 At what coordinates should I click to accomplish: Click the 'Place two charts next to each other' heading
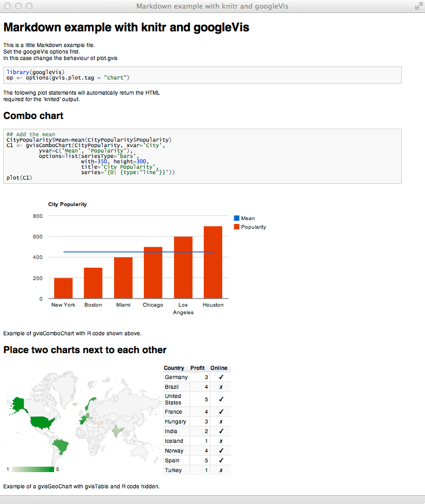(x=85, y=350)
